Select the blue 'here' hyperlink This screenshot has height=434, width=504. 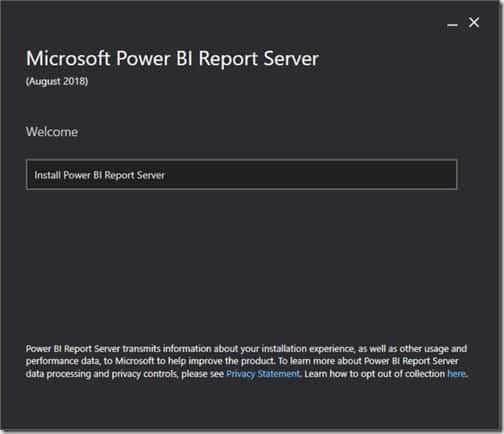(456, 374)
